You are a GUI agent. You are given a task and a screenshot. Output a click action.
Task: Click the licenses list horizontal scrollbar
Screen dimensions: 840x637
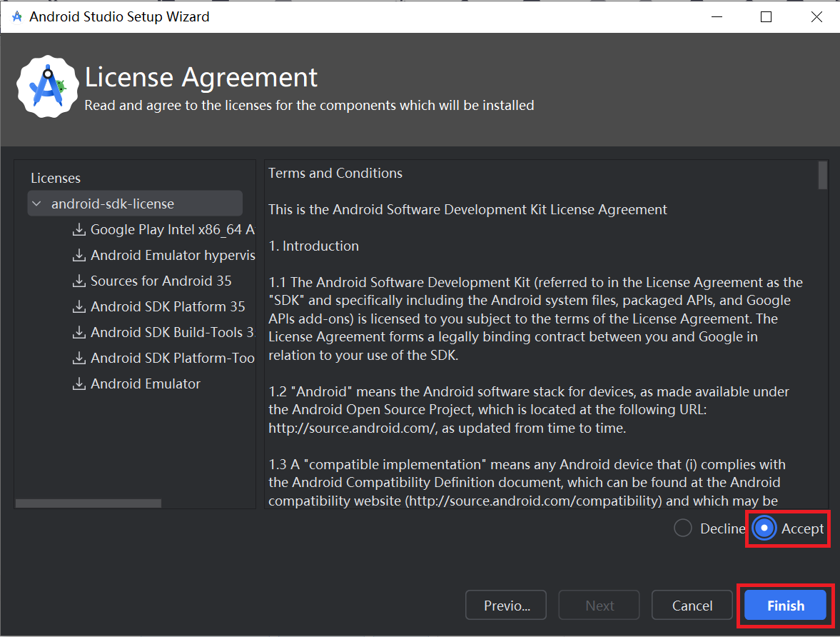point(88,503)
